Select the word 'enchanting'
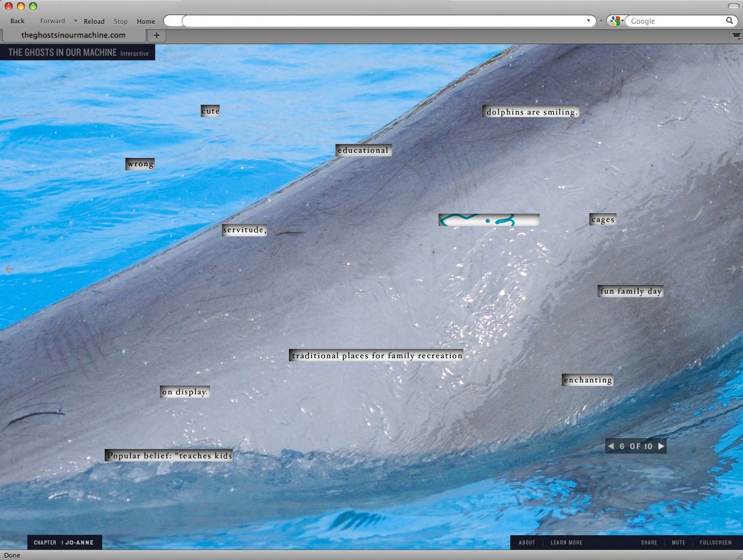743x560 pixels. [x=588, y=380]
